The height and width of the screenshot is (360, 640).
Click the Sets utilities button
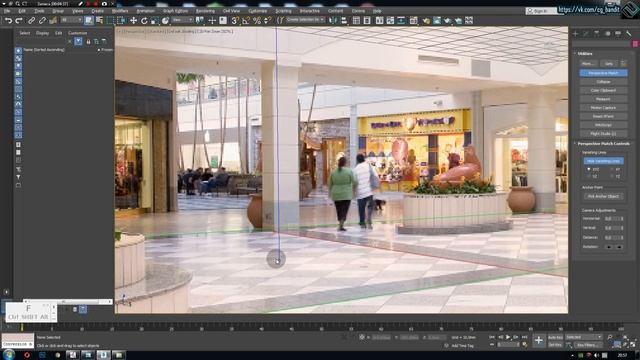point(609,64)
